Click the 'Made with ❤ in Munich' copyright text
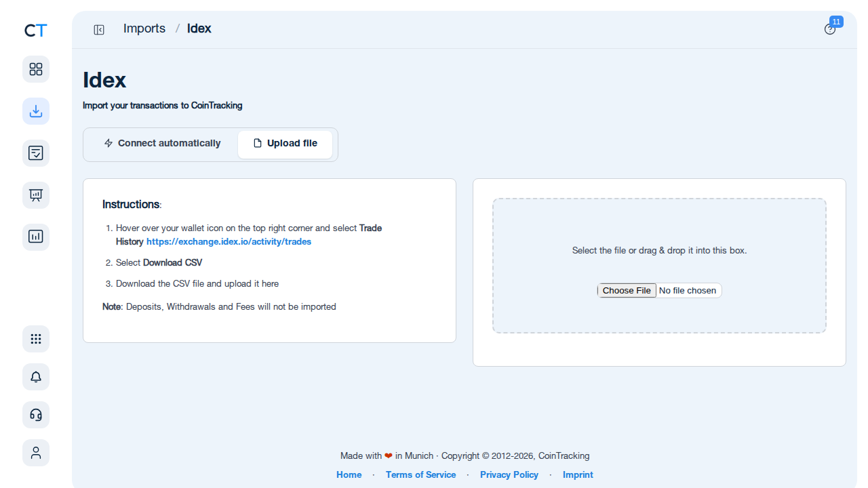Viewport: 868px width, 488px height. pos(465,456)
